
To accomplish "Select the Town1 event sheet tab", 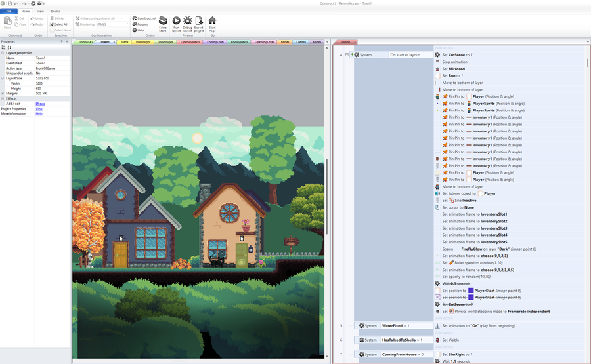I will [x=345, y=42].
